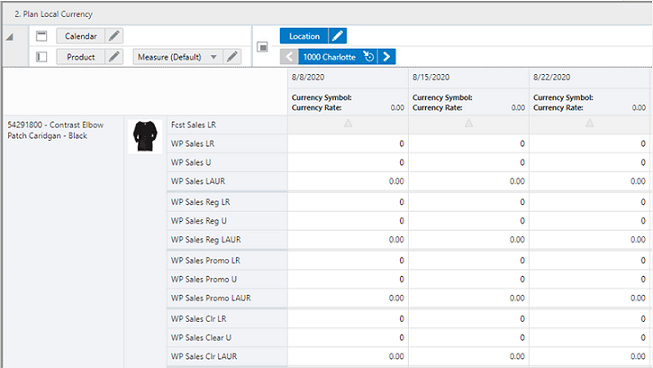Edit Location dimension with pencil icon
The height and width of the screenshot is (368, 653).
[x=338, y=36]
